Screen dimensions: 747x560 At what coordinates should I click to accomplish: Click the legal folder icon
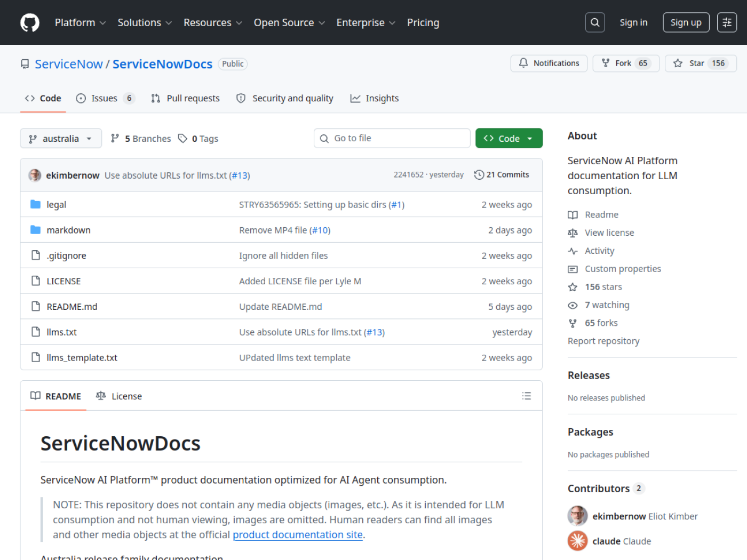coord(36,204)
